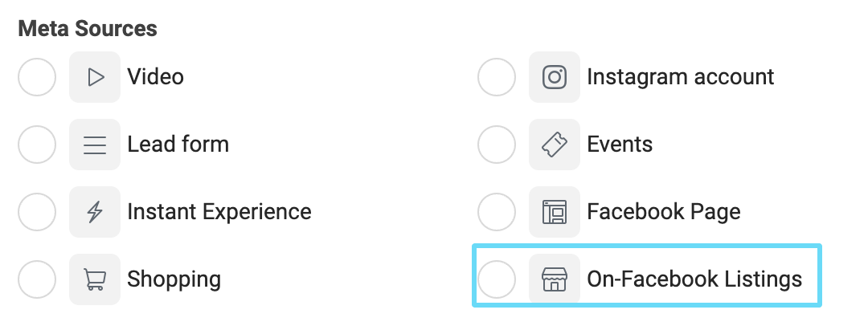Image resolution: width=868 pixels, height=326 pixels.
Task: Select the Instagram account radio button
Action: tap(497, 77)
